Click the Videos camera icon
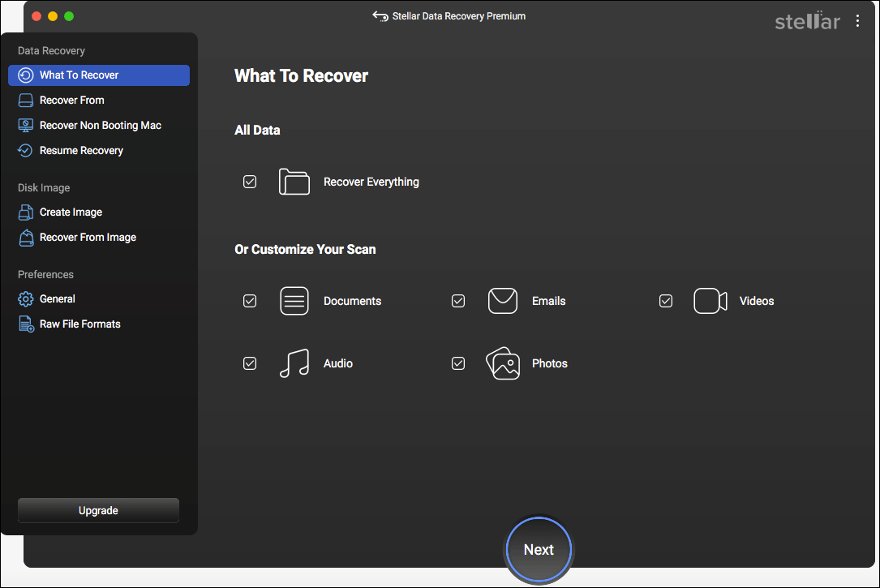This screenshot has width=880, height=588. [710, 301]
